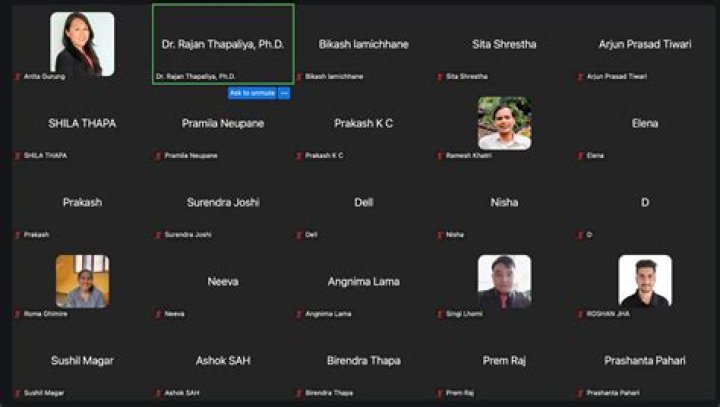Click Elena's participant tile
Viewport: 720px width, 407px height.
point(645,123)
